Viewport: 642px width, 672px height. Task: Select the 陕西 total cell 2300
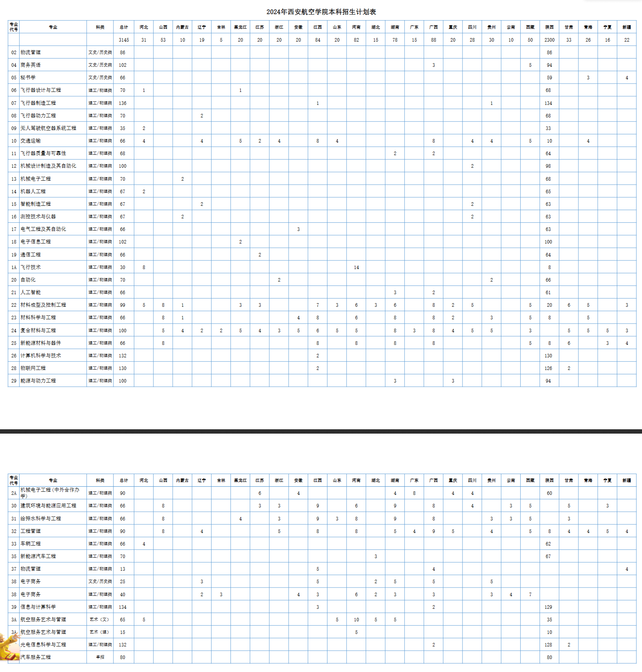pos(549,40)
